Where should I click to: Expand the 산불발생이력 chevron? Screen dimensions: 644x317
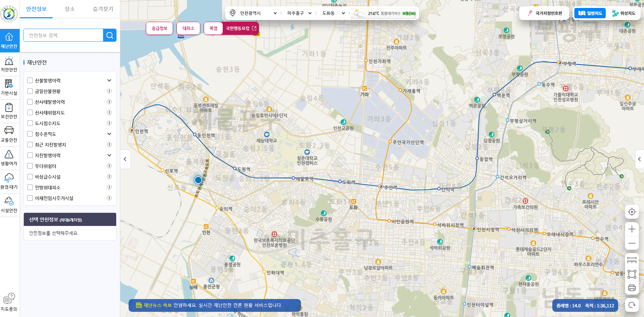click(109, 80)
